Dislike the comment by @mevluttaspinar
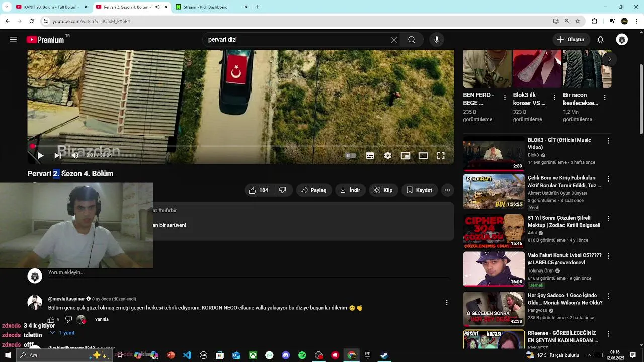644x362 pixels. [x=68, y=320]
